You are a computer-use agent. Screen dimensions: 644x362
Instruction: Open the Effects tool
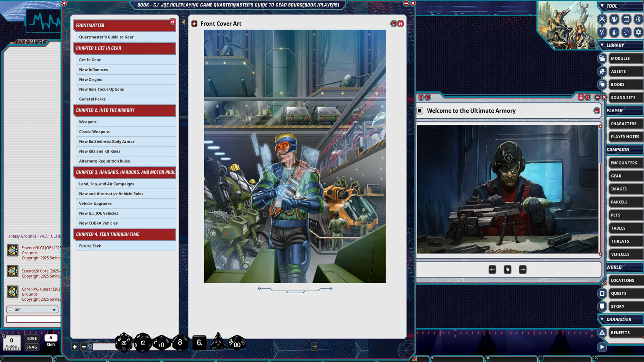(x=613, y=32)
